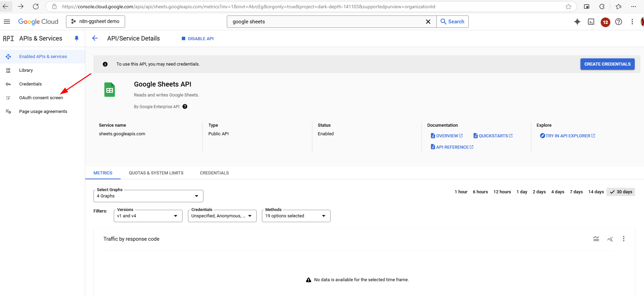Open the API Reference link
This screenshot has height=297, width=644.
[452, 147]
